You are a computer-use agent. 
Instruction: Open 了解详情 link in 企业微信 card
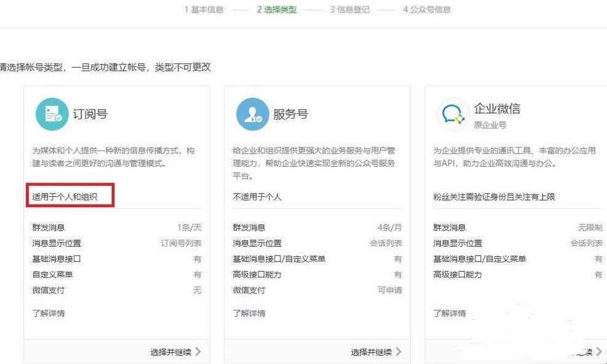click(450, 313)
